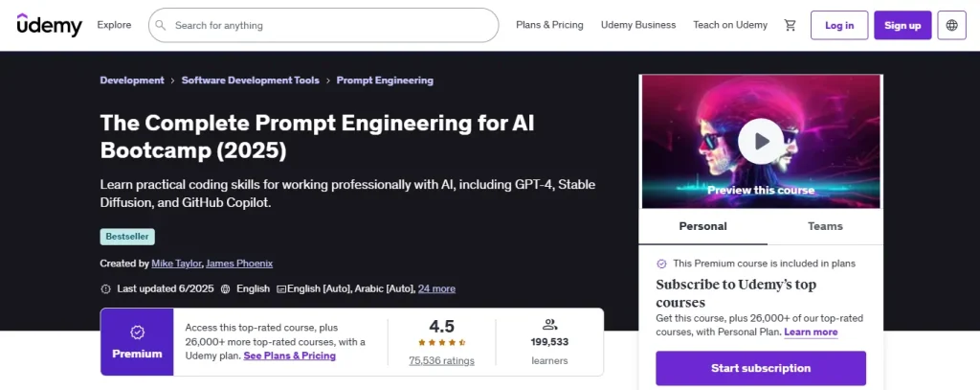The image size is (980, 390).
Task: Open Teach on Udemy link
Action: pos(730,25)
